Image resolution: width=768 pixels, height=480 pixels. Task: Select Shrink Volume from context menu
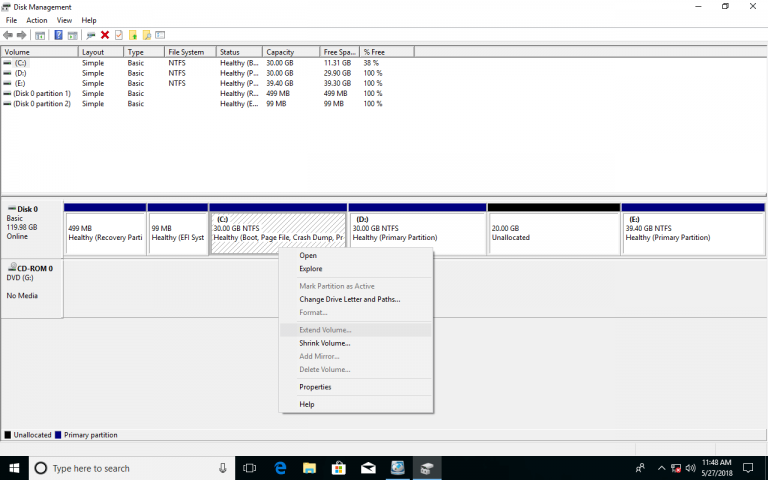point(356,343)
